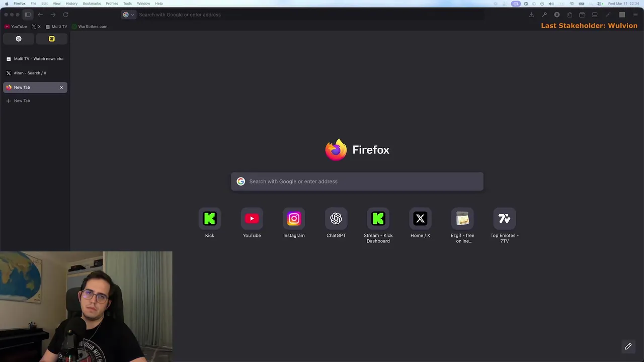Open the Firefox hamburger menu
The width and height of the screenshot is (644, 362).
point(634,15)
